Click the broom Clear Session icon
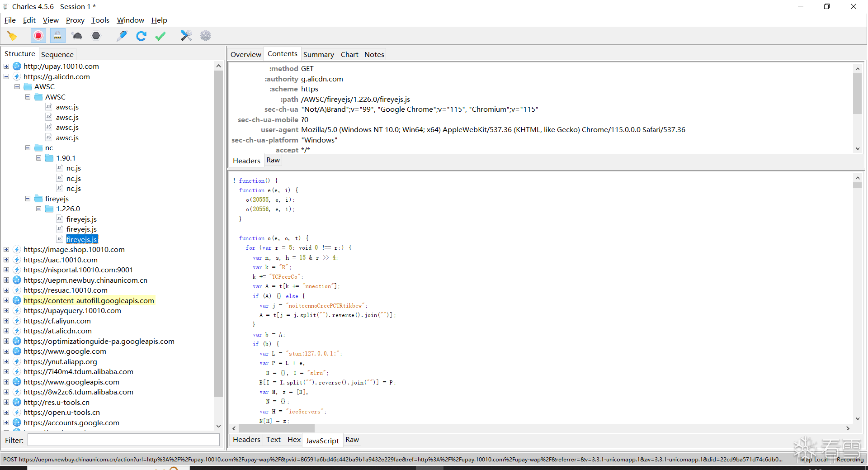 pyautogui.click(x=12, y=36)
